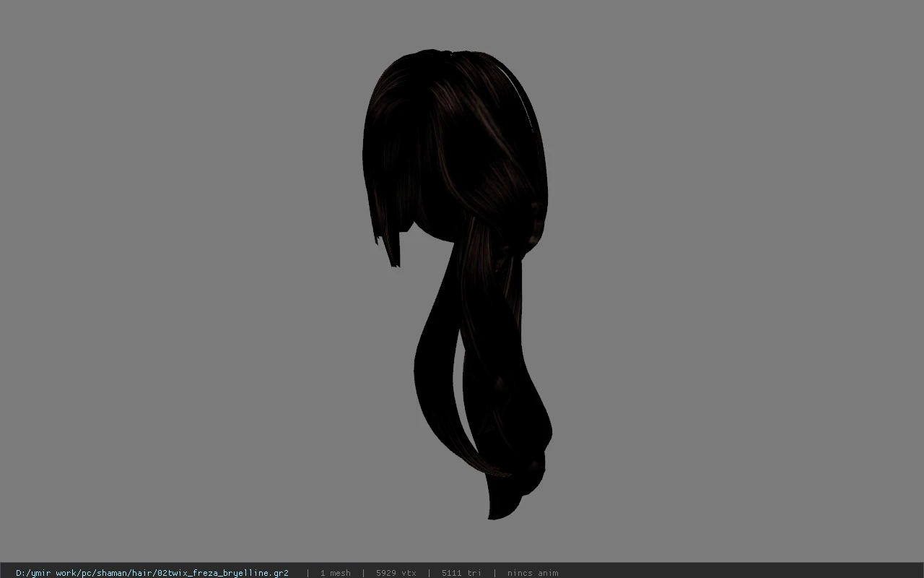
Task: Click the 'nincs anim' status entry
Action: point(533,573)
